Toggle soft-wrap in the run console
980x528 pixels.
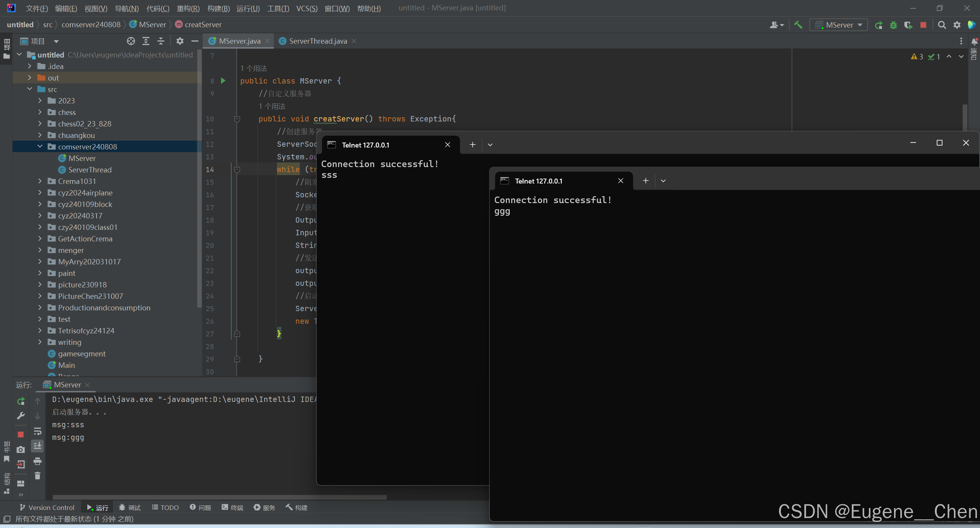coord(38,431)
